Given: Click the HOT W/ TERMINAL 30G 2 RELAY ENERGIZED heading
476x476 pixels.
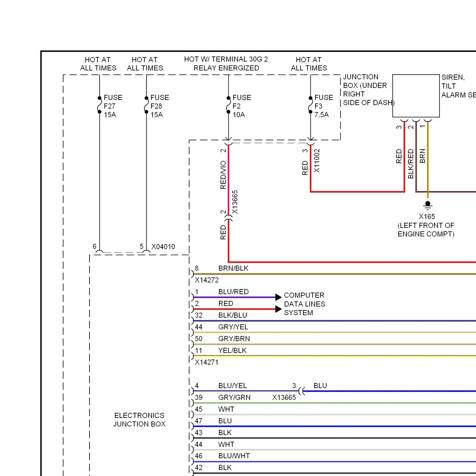Looking at the screenshot, I should (x=226, y=63).
